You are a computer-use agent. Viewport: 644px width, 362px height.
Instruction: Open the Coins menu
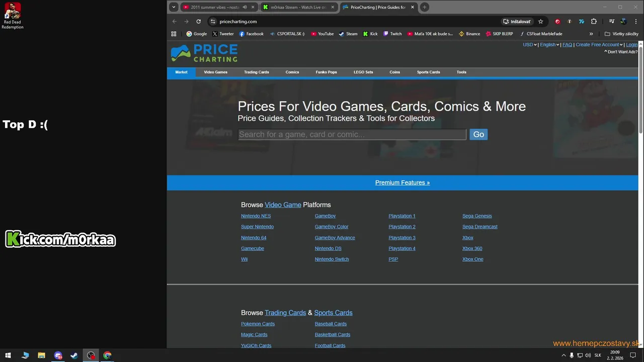pos(395,72)
